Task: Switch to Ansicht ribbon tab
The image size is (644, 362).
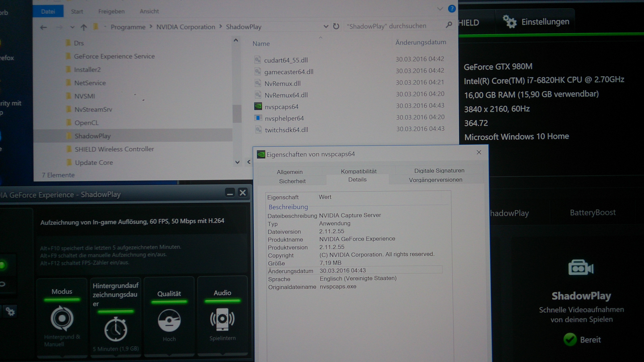Action: 149,11
